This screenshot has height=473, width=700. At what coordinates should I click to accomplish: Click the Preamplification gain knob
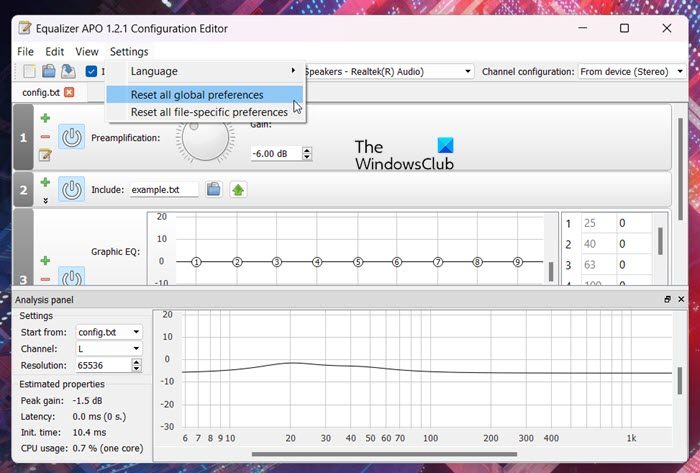(x=205, y=139)
